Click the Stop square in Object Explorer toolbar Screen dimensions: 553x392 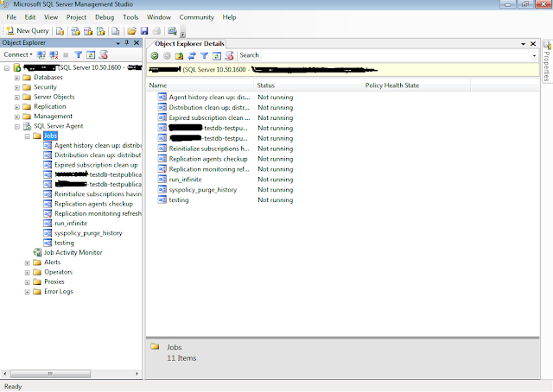click(x=66, y=55)
